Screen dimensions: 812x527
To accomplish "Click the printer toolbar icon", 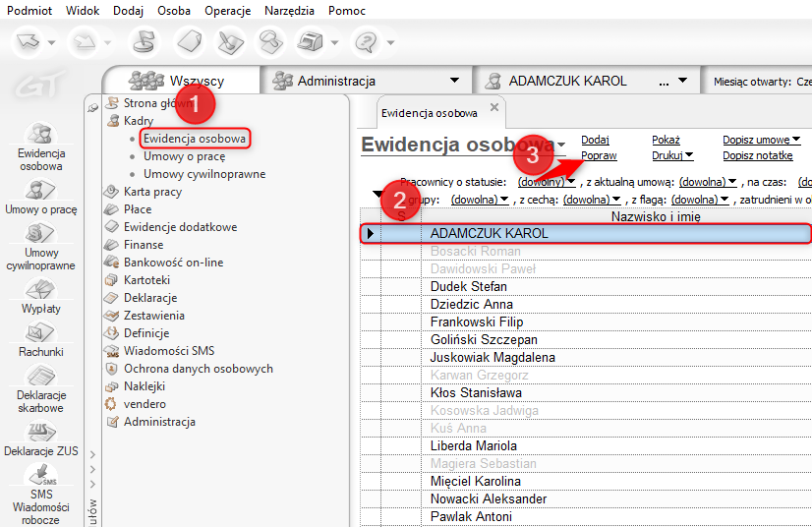I will [311, 42].
